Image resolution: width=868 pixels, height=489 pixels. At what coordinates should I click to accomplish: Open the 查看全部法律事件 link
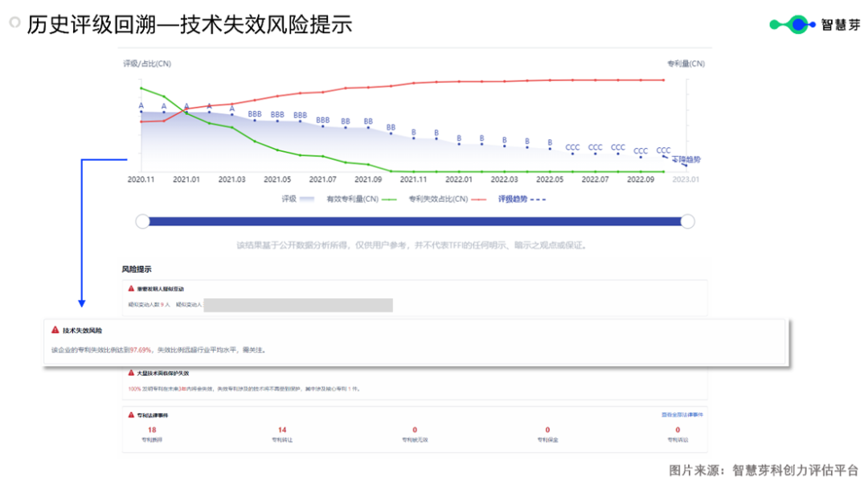[x=682, y=415]
